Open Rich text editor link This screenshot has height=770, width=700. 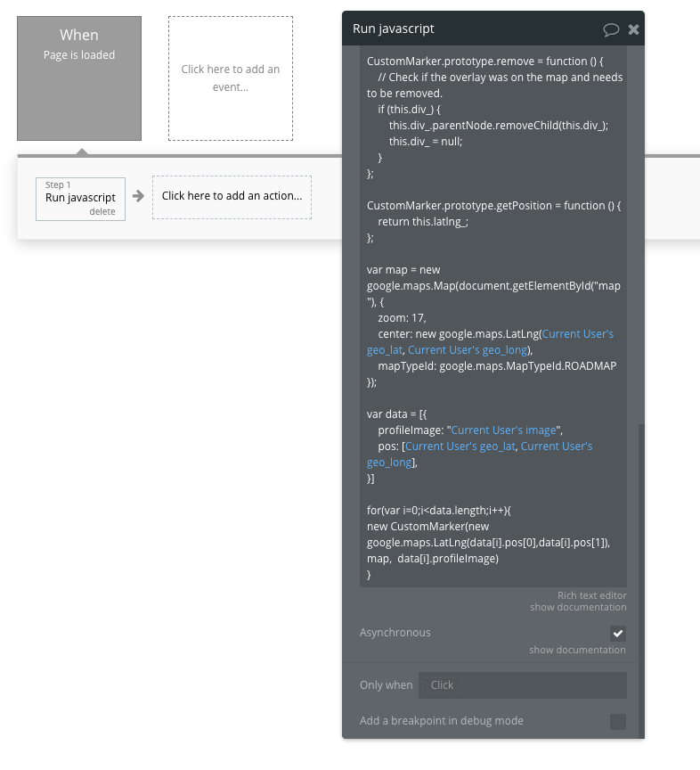tap(592, 595)
